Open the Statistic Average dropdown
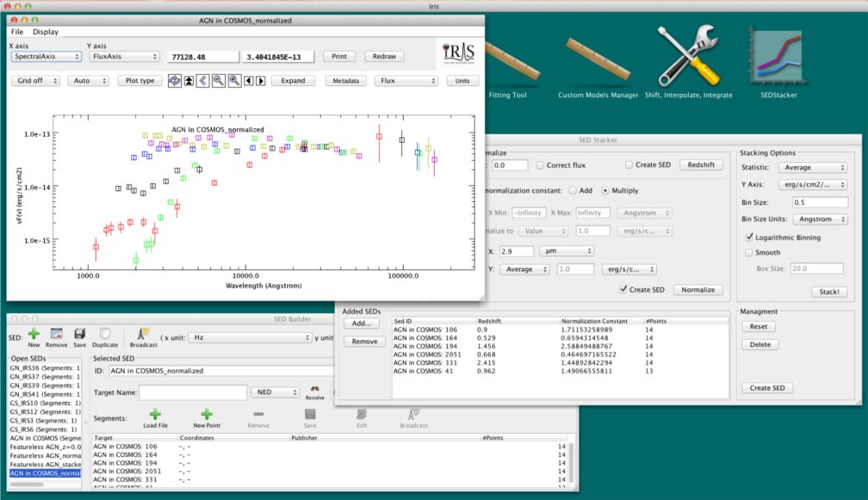The width and height of the screenshot is (868, 500). coord(813,168)
